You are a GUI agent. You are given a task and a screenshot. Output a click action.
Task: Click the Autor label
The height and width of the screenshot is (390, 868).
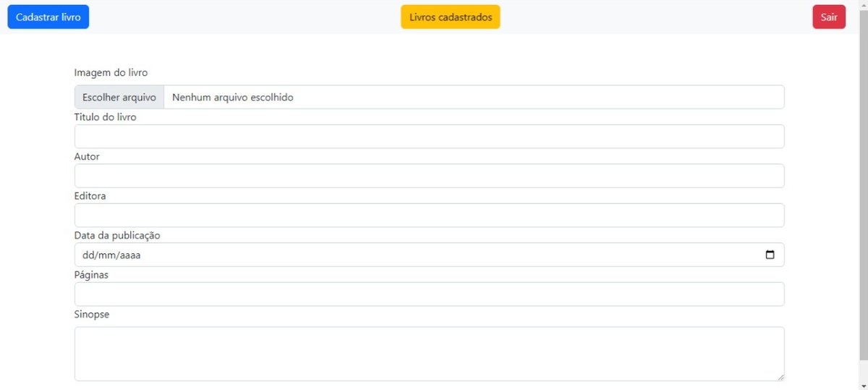coord(87,156)
